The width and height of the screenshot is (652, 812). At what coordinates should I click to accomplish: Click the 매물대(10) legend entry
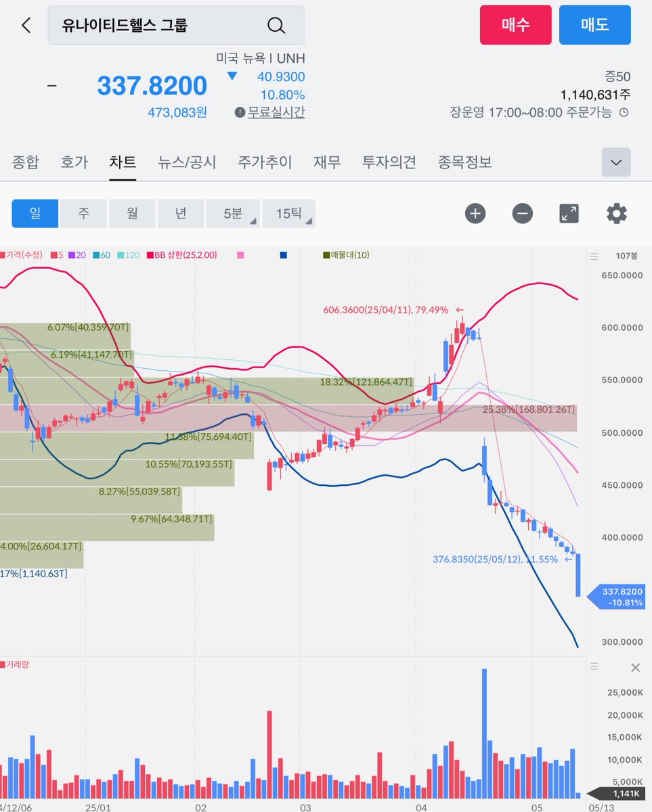click(x=346, y=255)
